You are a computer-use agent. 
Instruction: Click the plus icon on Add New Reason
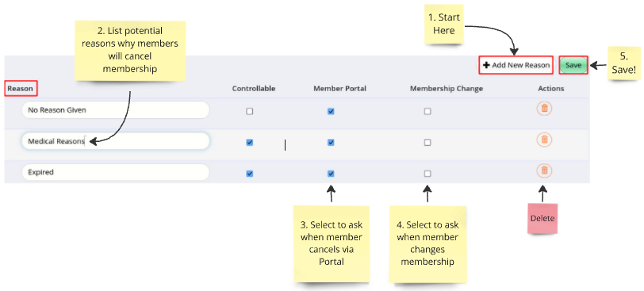[x=487, y=65]
